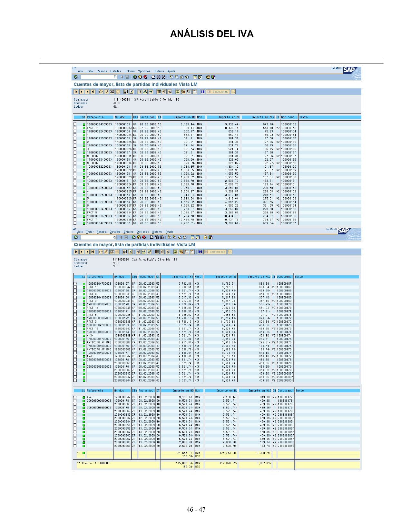Click the change document pencil icon in lower toolbar
The height and width of the screenshot is (532, 411).
coord(106,252)
